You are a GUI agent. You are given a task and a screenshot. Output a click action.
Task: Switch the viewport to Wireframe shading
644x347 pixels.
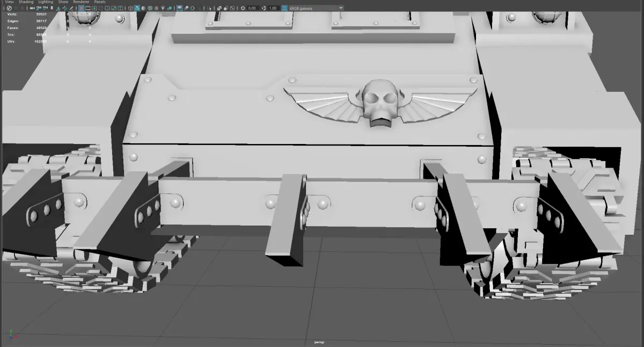point(130,8)
